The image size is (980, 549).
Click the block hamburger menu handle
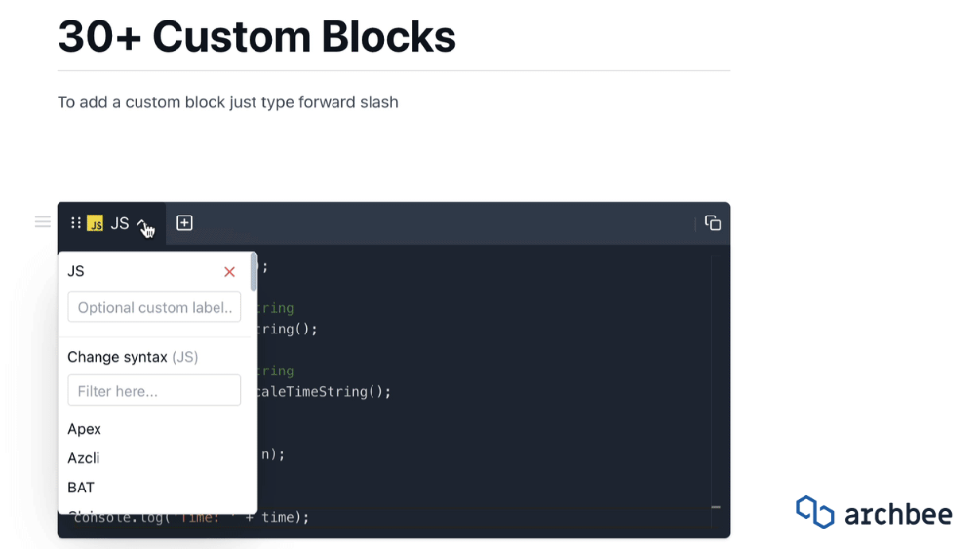point(43,222)
